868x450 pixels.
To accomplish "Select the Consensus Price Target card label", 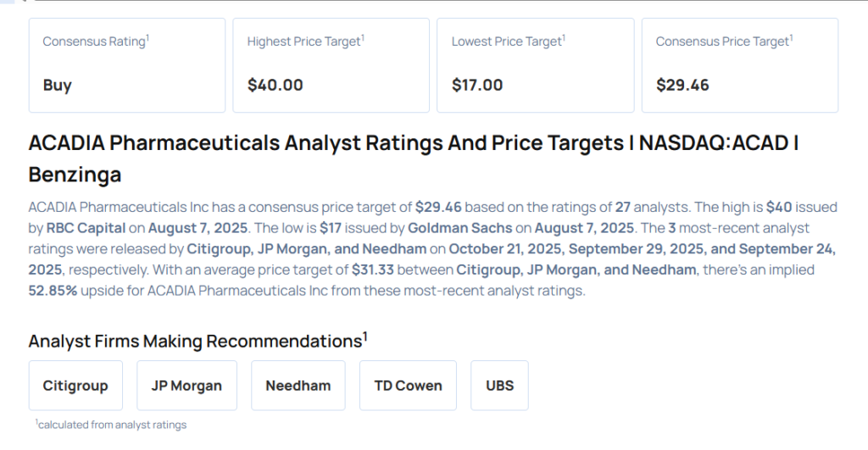I will tap(723, 42).
